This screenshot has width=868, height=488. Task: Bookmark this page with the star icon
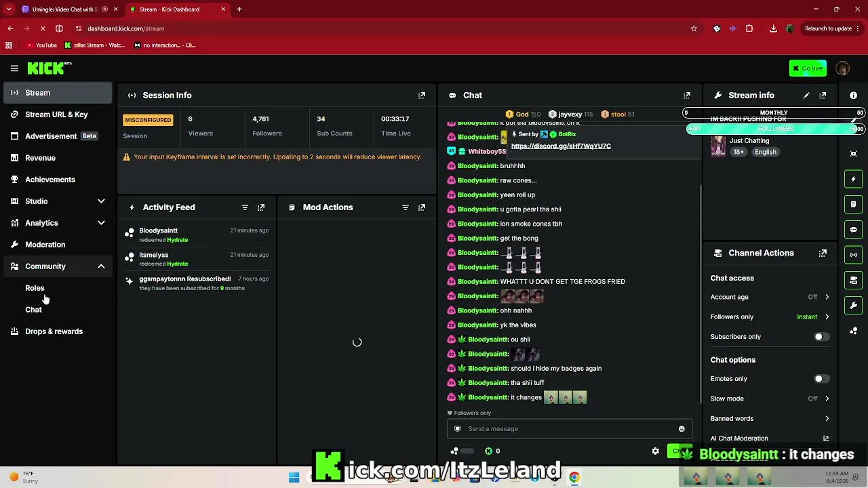pyautogui.click(x=694, y=28)
